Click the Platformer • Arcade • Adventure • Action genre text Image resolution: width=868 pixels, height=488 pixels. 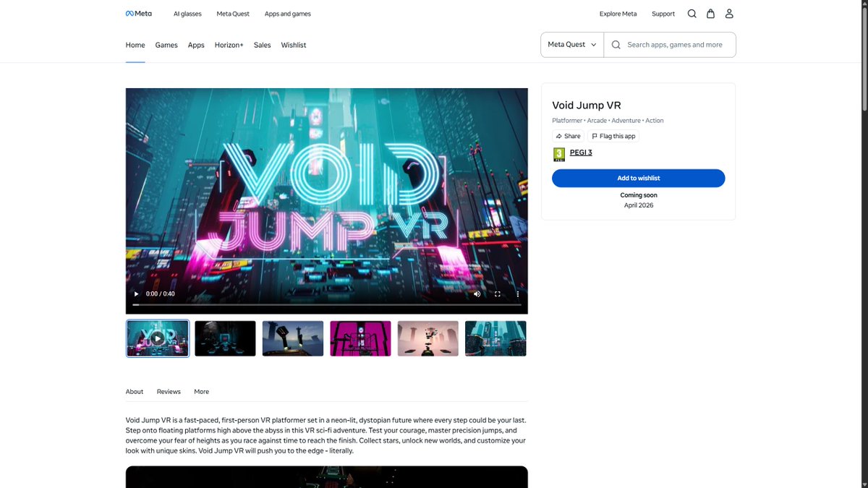pos(608,121)
